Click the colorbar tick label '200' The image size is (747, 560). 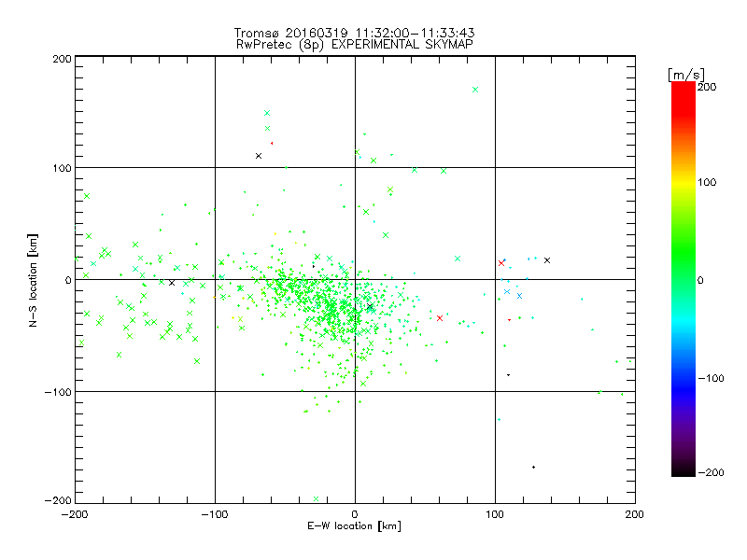[x=707, y=87]
